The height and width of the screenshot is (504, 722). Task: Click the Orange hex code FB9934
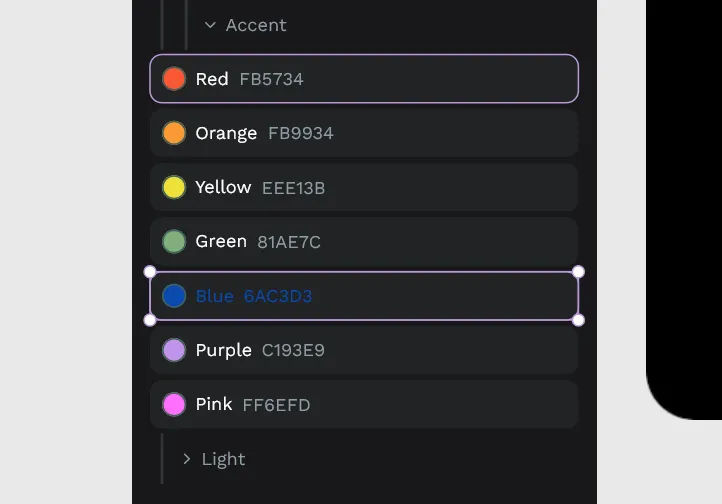(x=300, y=133)
